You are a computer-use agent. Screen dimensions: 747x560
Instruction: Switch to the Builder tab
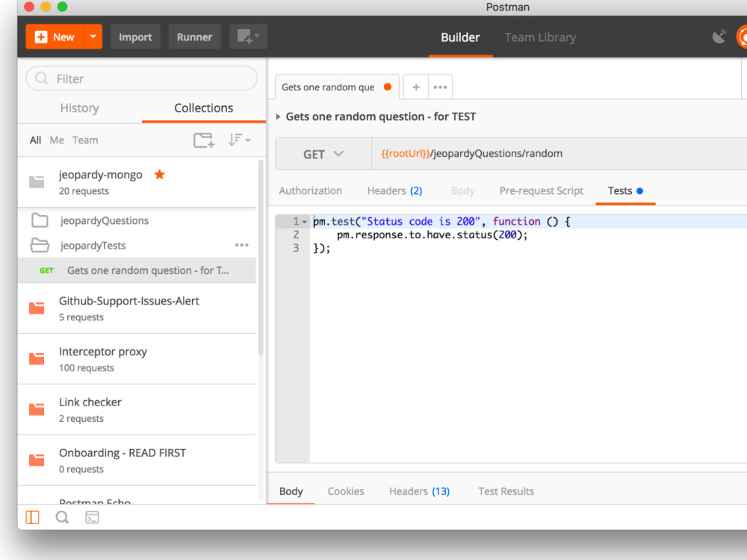[x=460, y=37]
